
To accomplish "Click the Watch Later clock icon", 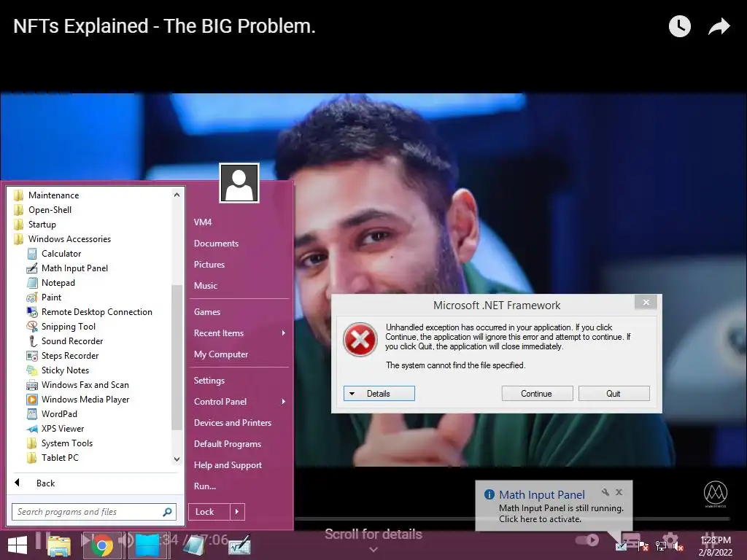I will (x=680, y=26).
